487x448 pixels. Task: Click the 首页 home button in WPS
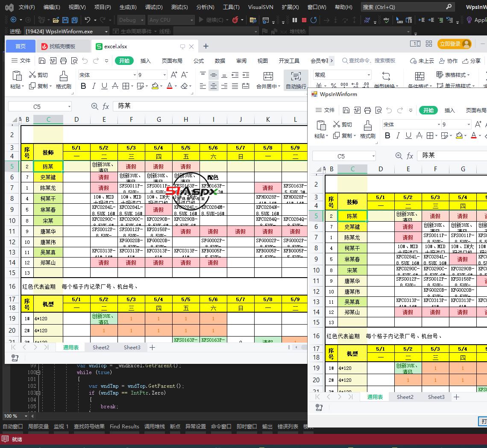21,46
